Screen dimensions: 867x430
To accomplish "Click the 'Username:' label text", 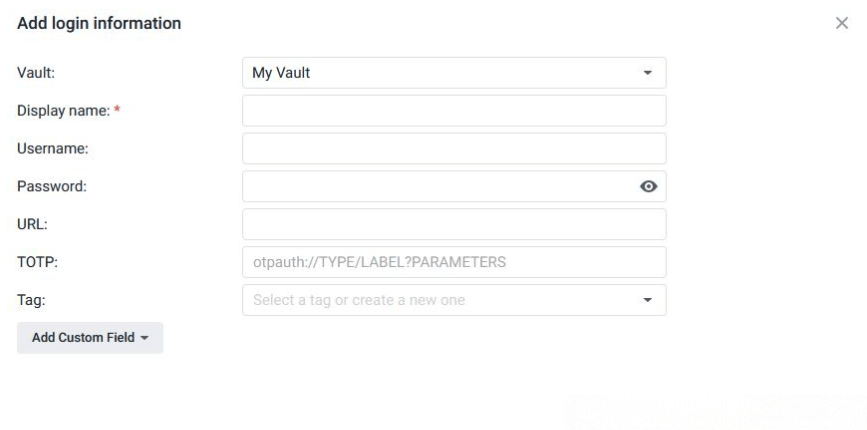I will click(54, 149).
